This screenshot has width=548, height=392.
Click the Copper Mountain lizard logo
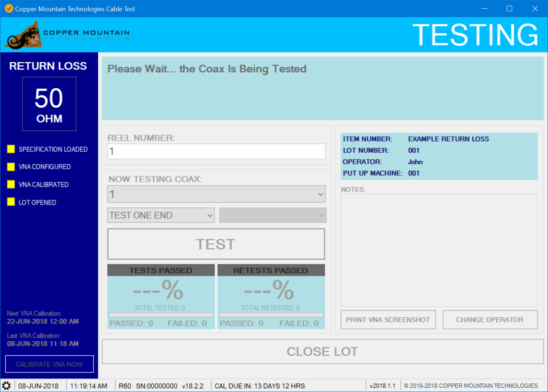(23, 35)
